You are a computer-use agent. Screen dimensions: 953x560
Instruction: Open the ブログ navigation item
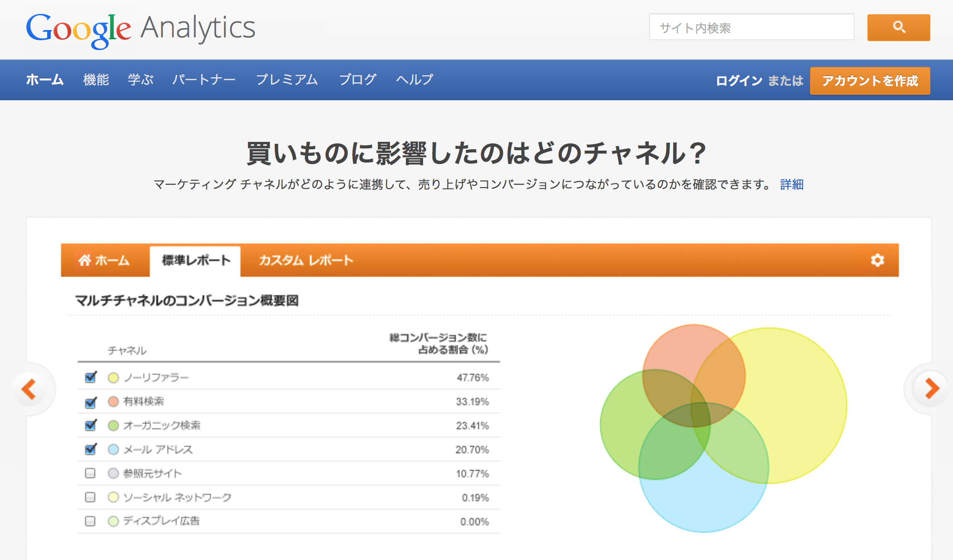pos(358,79)
